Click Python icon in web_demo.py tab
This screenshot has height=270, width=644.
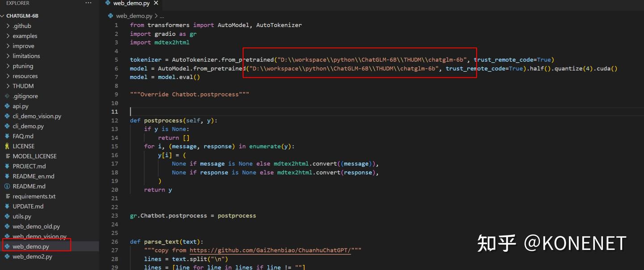click(x=108, y=3)
